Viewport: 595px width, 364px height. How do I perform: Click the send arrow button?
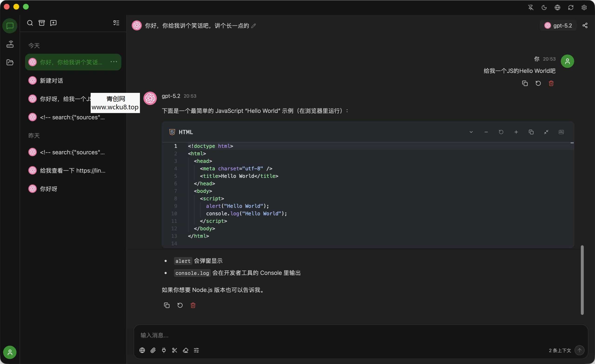click(579, 350)
